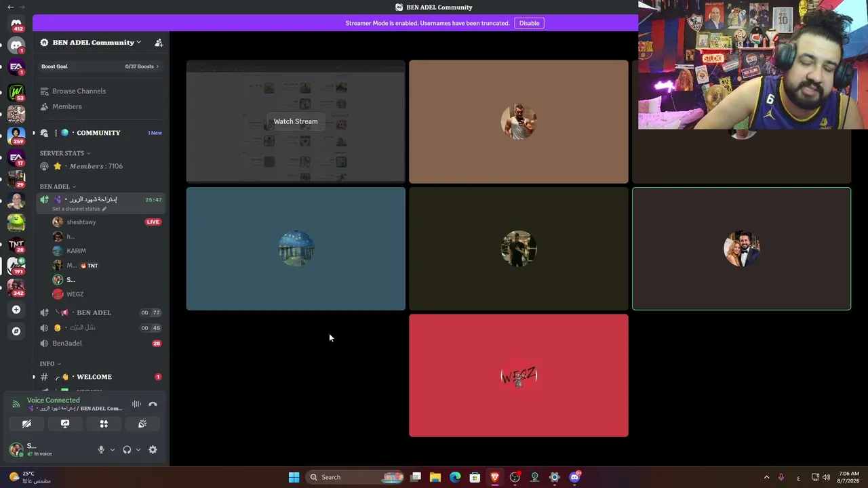Screen dimensions: 868x488
Task: Join the BEN ADEL voice channel
Action: pos(100,312)
